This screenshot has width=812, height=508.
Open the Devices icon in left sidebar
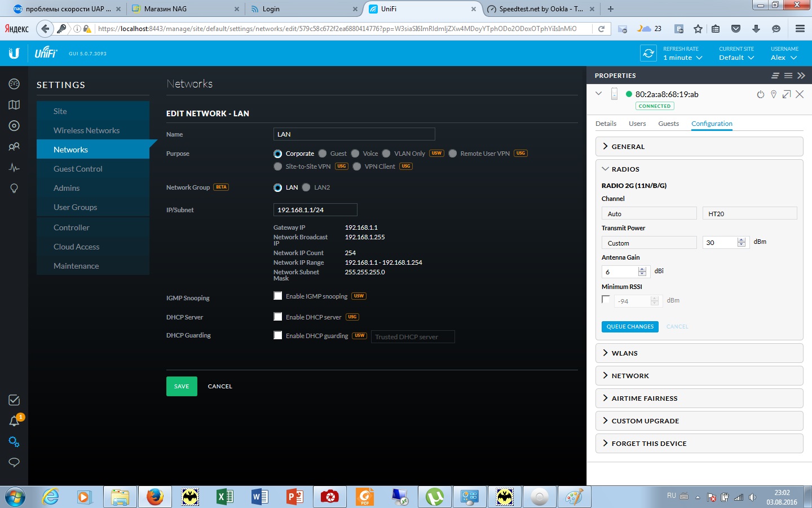[14, 126]
